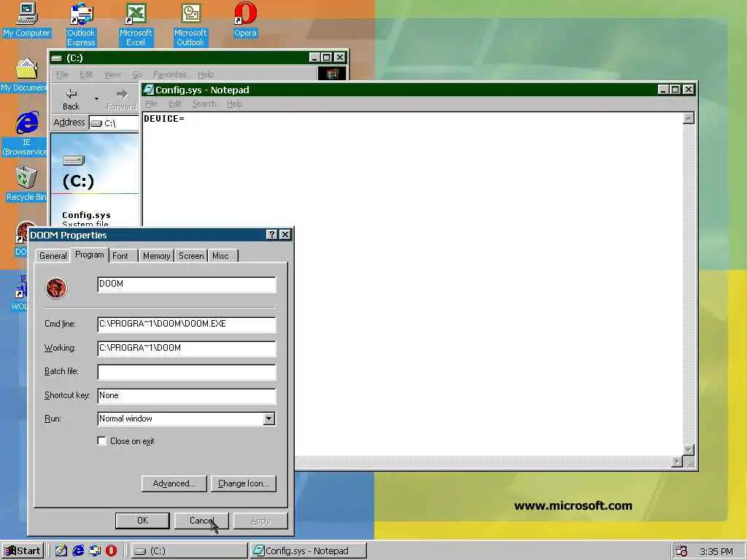Click Notepad horizontal scrollbar right arrow
This screenshot has width=747, height=560.
(677, 462)
